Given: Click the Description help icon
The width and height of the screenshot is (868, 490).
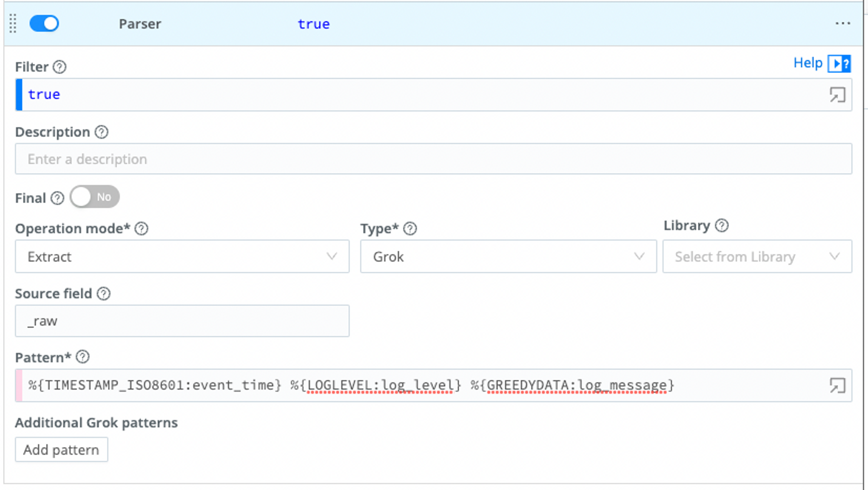Looking at the screenshot, I should [101, 132].
